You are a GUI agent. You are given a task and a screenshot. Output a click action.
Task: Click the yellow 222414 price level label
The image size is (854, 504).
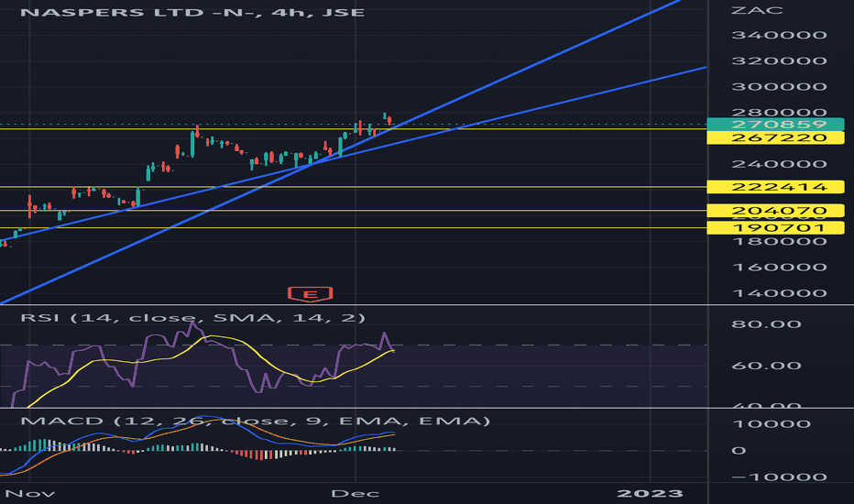775,187
